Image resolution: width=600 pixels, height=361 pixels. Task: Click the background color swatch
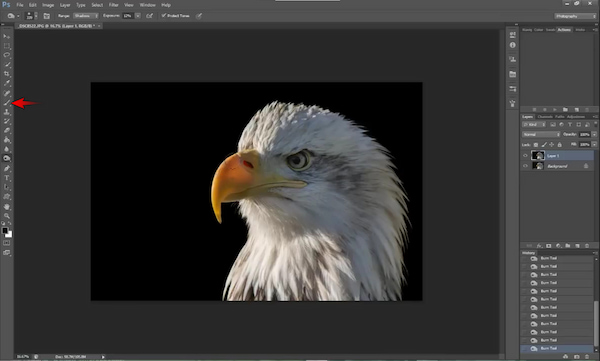pyautogui.click(x=9, y=235)
